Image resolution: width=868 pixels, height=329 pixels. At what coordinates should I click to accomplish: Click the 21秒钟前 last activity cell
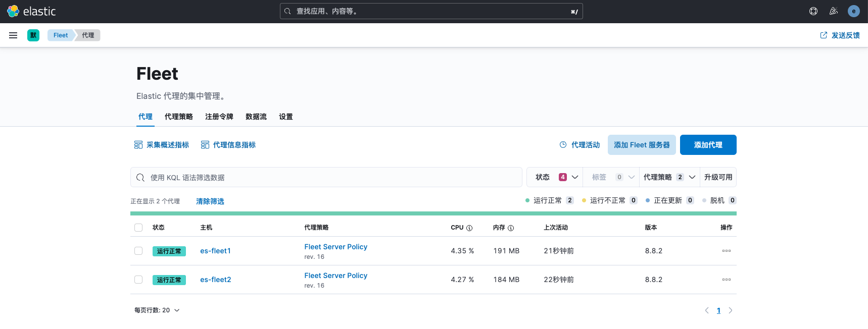559,251
